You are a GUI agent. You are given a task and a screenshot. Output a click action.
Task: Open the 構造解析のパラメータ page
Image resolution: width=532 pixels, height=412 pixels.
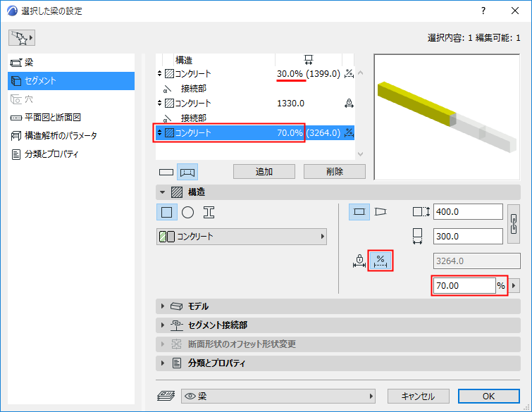pyautogui.click(x=71, y=136)
